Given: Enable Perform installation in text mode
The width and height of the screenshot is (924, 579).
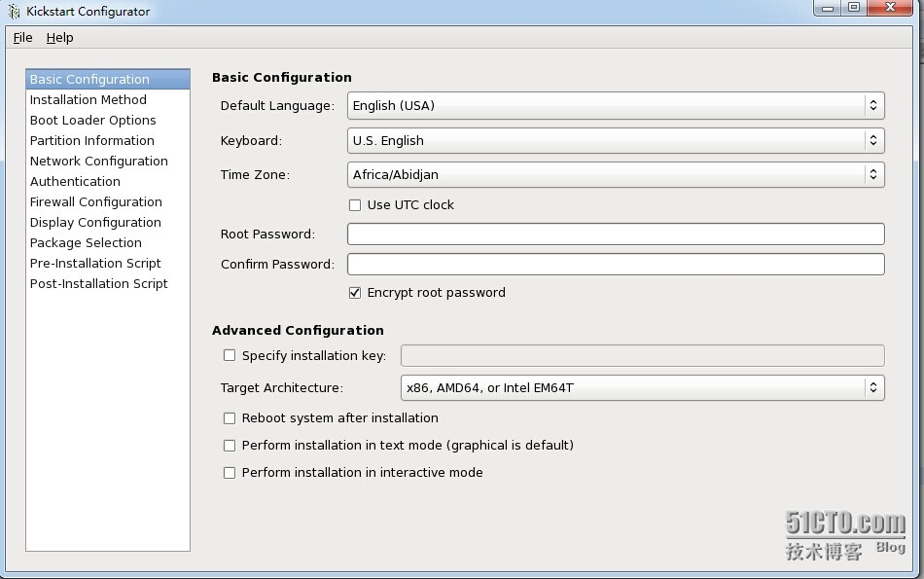Looking at the screenshot, I should (230, 446).
